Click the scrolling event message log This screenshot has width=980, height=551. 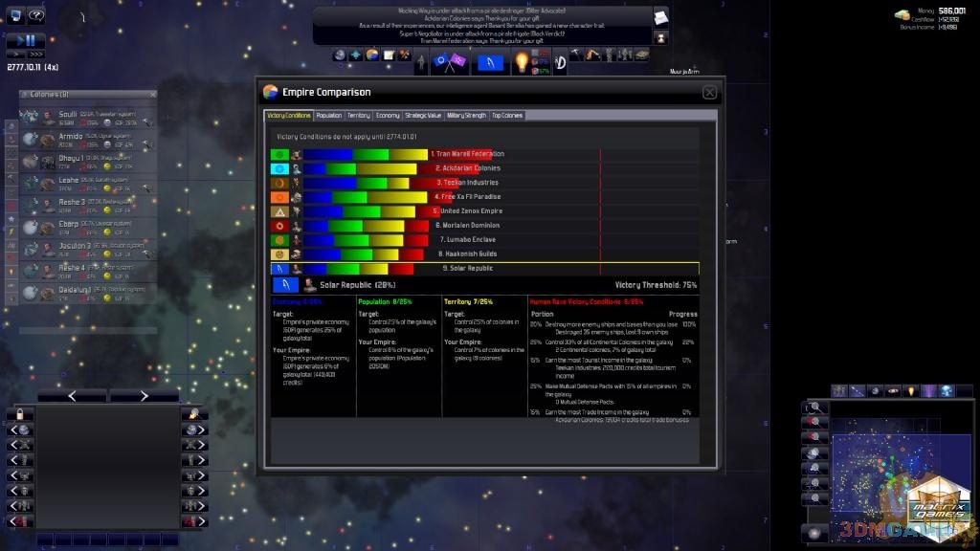(x=482, y=26)
